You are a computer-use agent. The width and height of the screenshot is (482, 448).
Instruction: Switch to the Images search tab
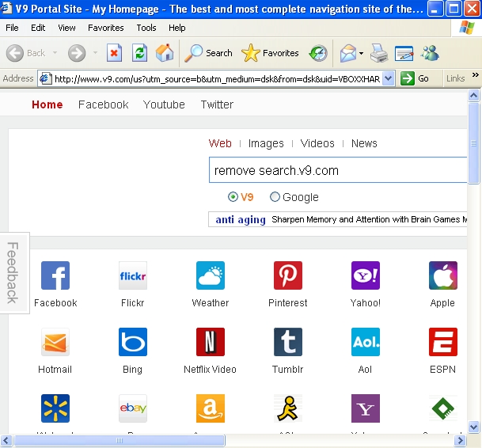(266, 143)
